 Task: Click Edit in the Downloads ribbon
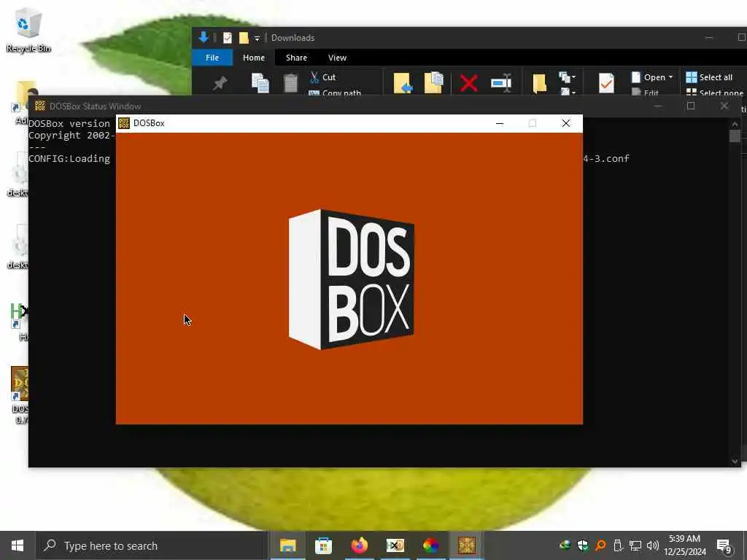click(x=646, y=93)
